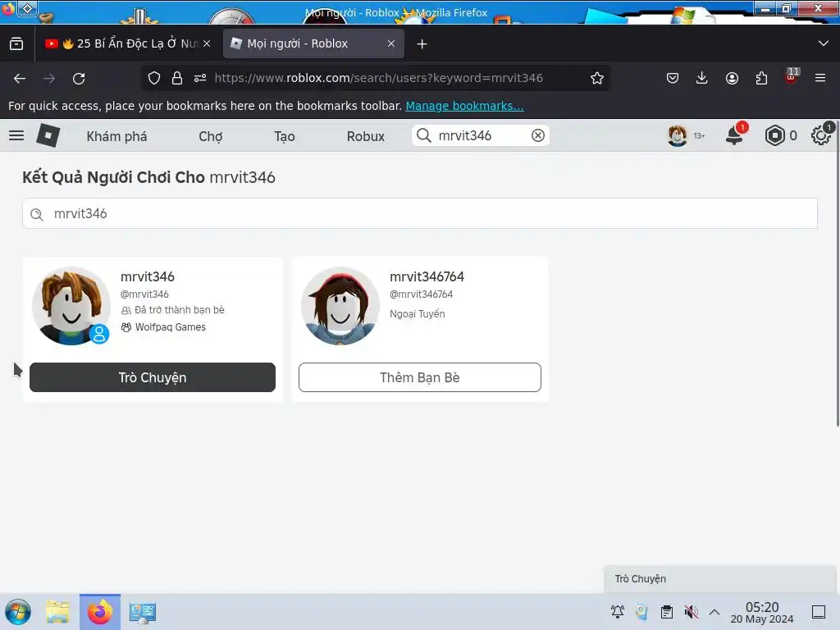Screen dimensions: 840x630
Task: Open the Robux balance icon
Action: pos(774,135)
